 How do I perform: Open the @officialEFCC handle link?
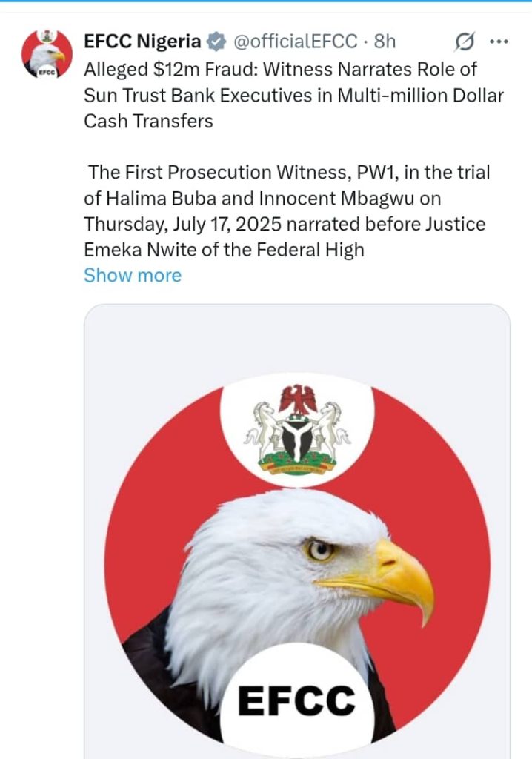click(x=296, y=42)
